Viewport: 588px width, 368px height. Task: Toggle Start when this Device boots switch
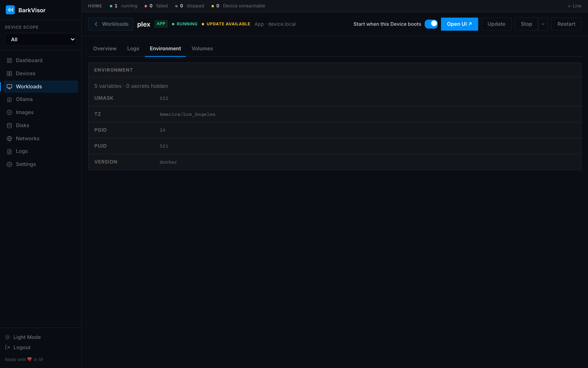click(431, 24)
